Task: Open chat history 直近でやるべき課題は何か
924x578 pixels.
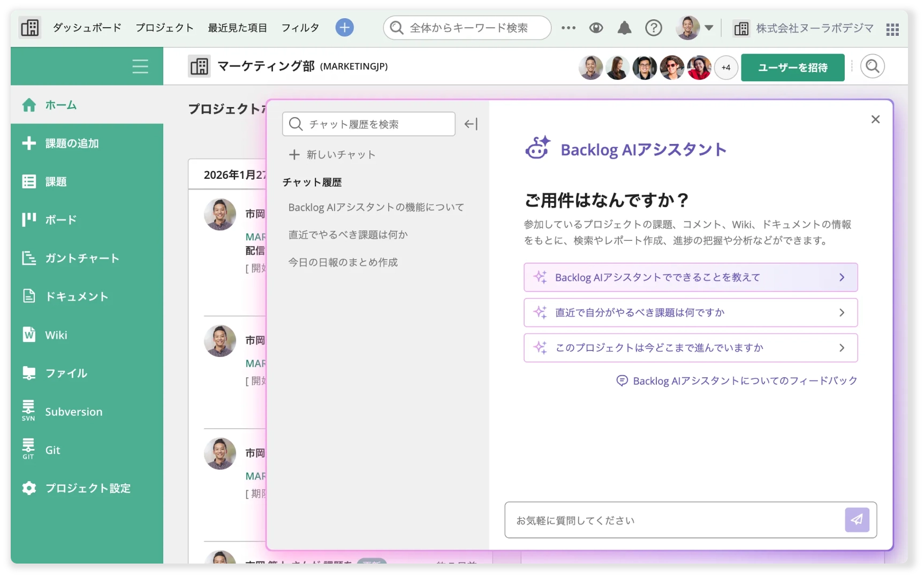Action: pyautogui.click(x=348, y=234)
